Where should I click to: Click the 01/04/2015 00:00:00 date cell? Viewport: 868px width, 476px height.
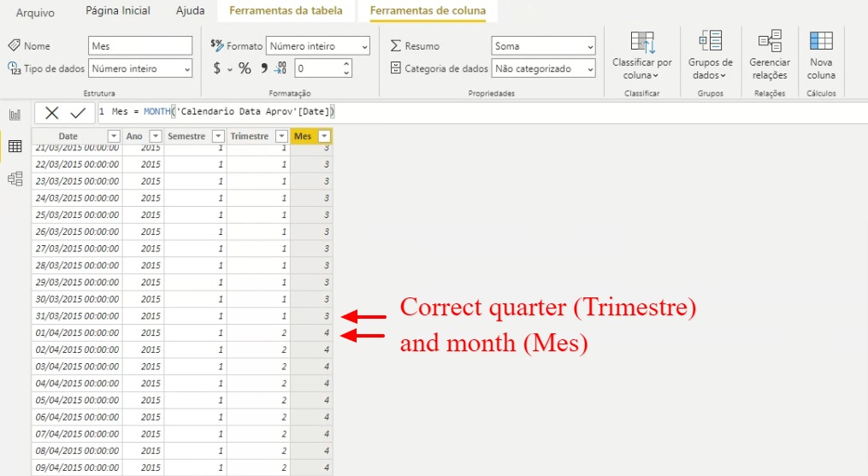click(x=77, y=332)
